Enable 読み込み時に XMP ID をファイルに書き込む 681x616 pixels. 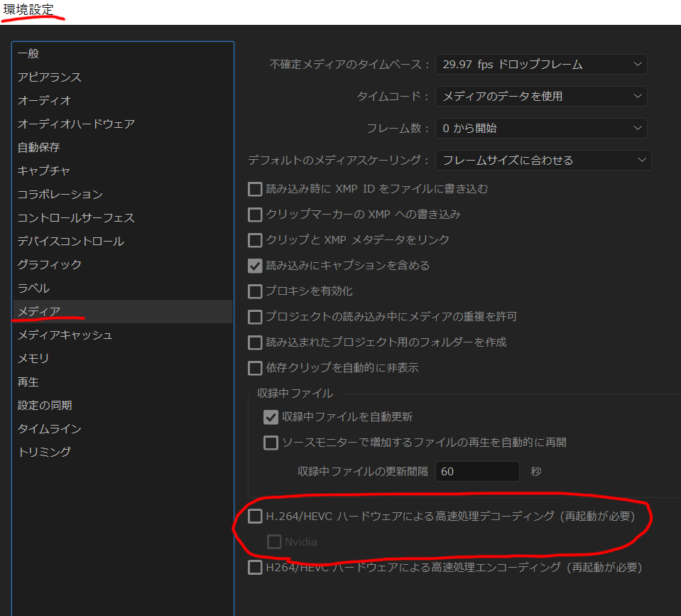255,189
